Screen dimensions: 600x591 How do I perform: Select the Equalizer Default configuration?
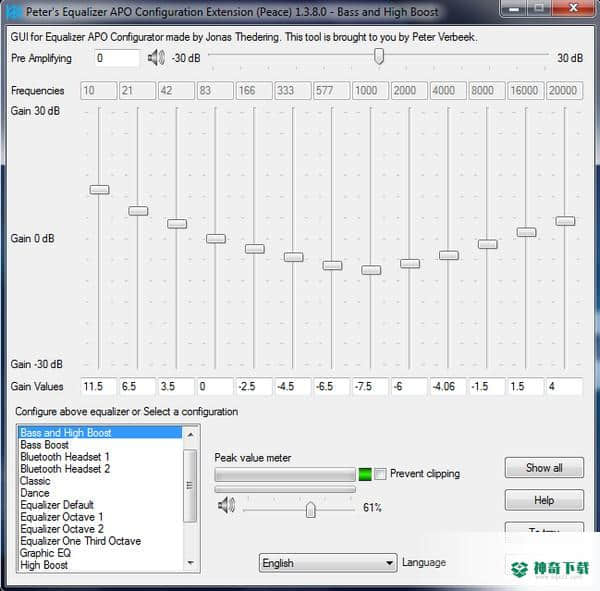coord(101,504)
